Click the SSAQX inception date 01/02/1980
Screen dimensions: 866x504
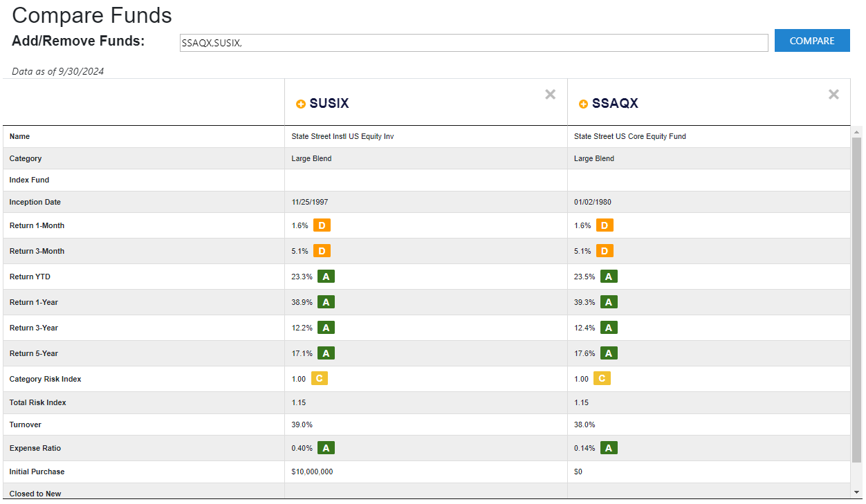(x=593, y=203)
